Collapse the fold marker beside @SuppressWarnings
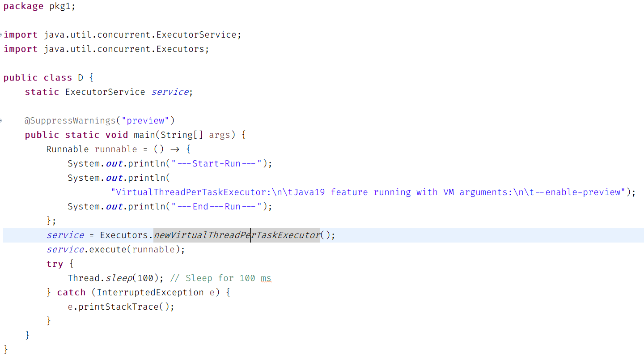The height and width of the screenshot is (358, 644). (x=1, y=121)
